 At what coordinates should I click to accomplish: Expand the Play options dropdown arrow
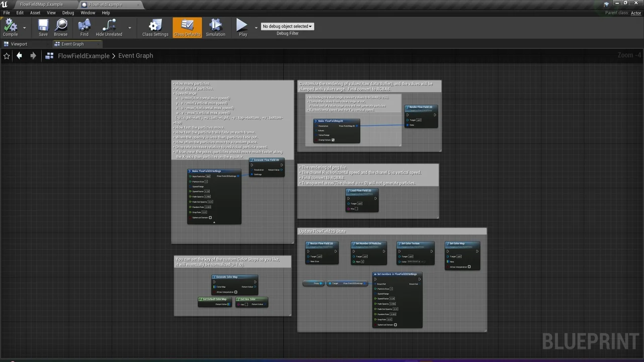(256, 28)
